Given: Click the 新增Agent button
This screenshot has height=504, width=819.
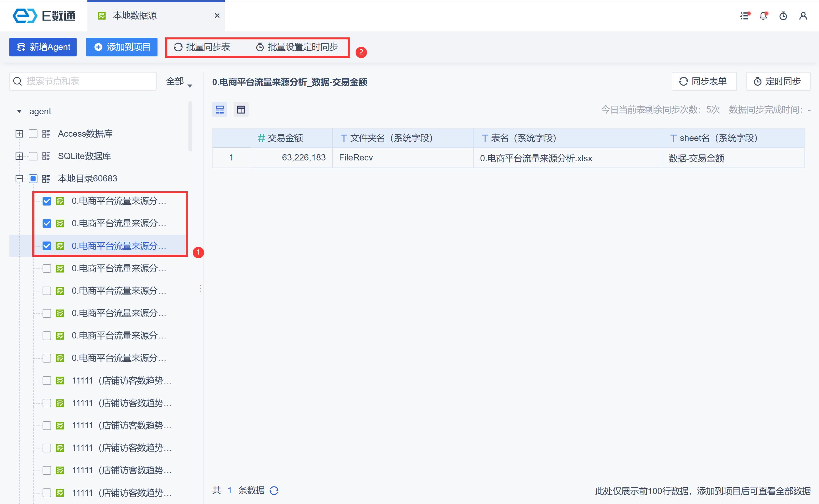Looking at the screenshot, I should [43, 47].
